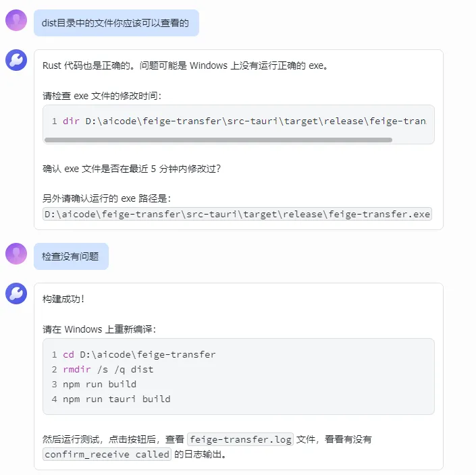Select the user bubble '检查没有问题'
The width and height of the screenshot is (476, 475).
[x=71, y=256]
